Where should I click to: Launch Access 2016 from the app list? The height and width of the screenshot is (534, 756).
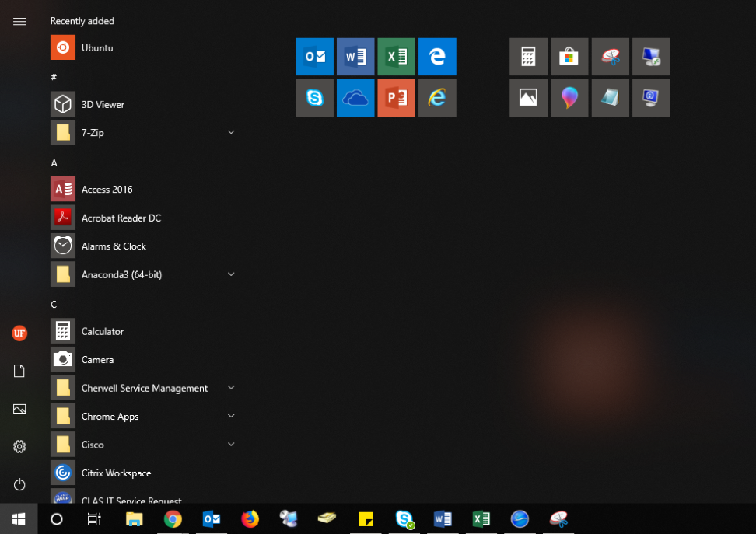[145, 190]
